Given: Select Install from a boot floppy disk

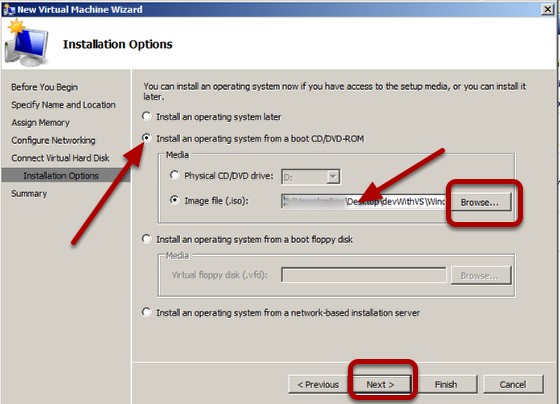Looking at the screenshot, I should (x=146, y=239).
